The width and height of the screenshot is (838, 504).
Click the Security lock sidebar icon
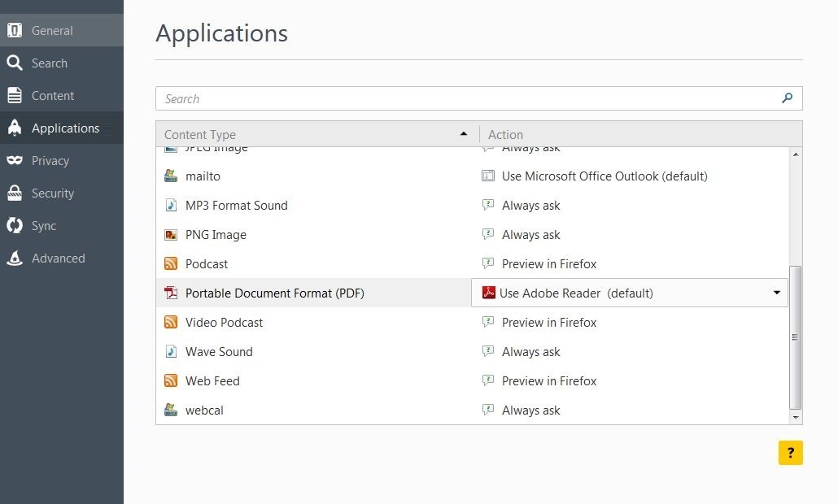click(15, 193)
